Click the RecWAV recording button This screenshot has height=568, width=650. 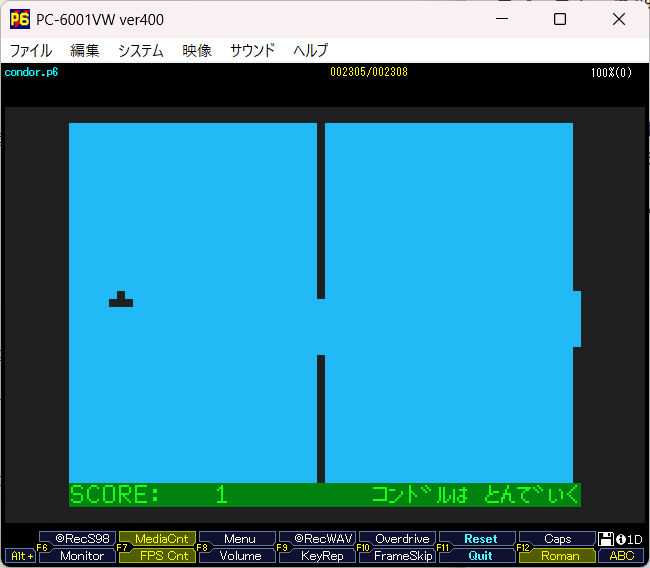(x=318, y=539)
